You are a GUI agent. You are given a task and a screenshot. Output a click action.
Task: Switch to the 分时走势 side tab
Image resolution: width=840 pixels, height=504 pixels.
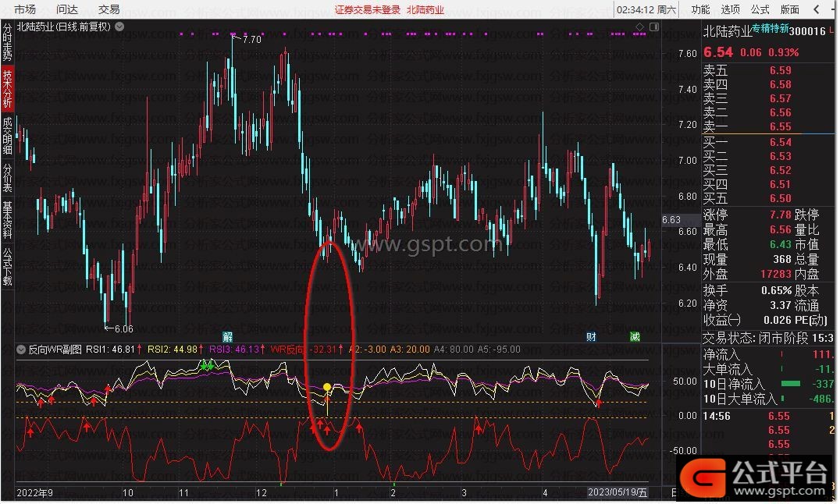pyautogui.click(x=7, y=41)
